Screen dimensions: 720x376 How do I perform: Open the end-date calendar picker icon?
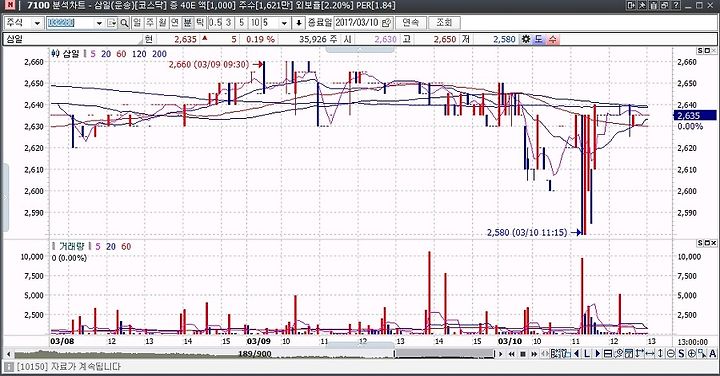pos(386,22)
